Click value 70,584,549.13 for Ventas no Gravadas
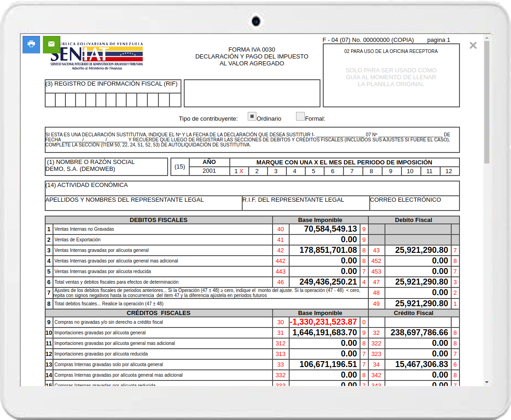 (x=331, y=229)
